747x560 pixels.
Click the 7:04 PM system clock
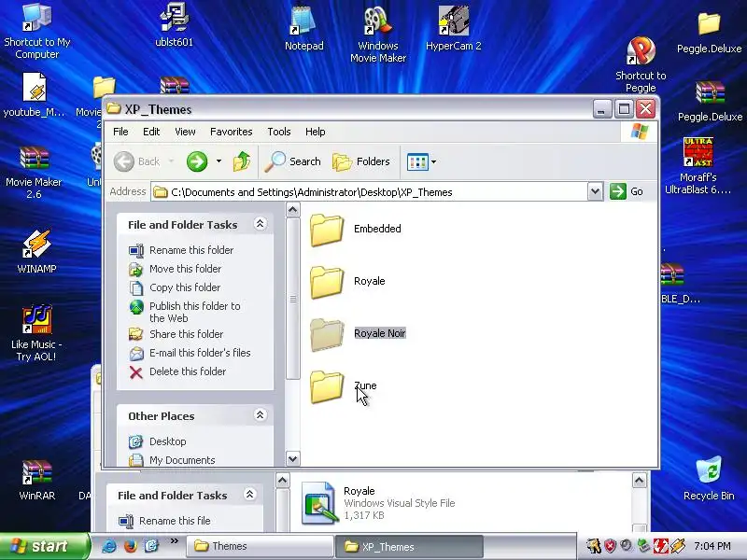click(x=712, y=546)
